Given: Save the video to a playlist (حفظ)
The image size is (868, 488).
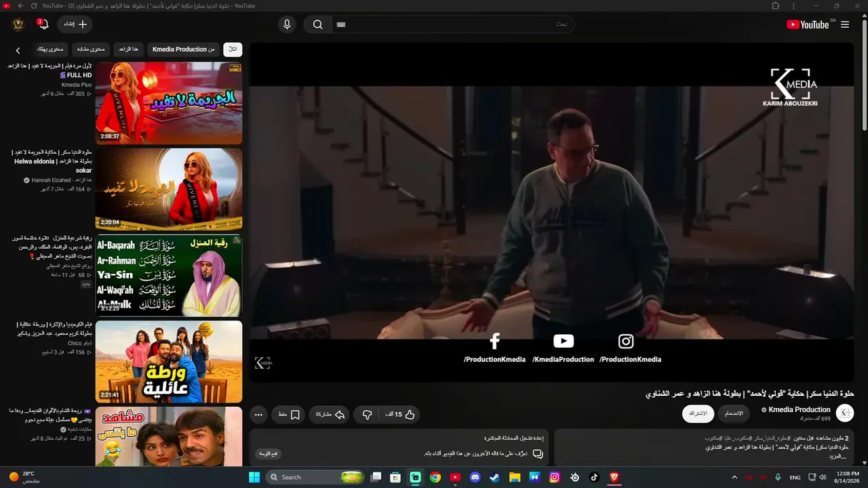Looking at the screenshot, I should pos(289,415).
